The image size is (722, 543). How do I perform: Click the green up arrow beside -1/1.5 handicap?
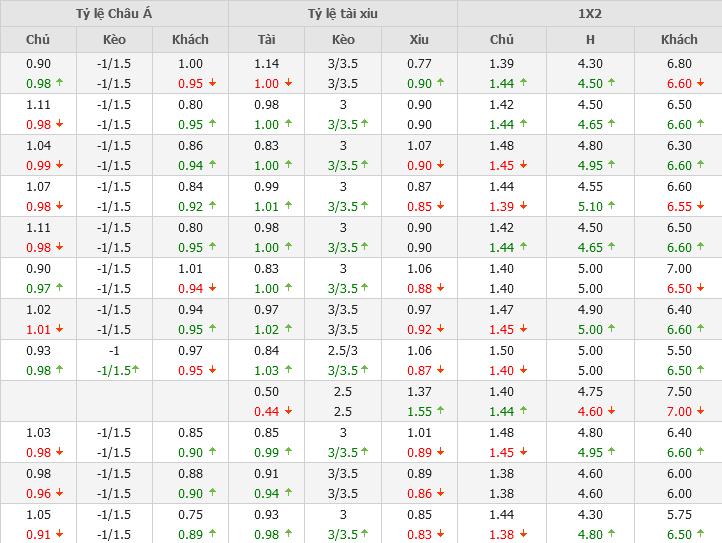coord(135,370)
